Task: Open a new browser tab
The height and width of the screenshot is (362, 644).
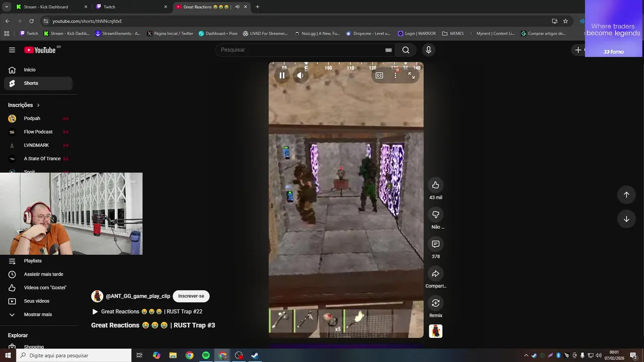Action: [258, 7]
